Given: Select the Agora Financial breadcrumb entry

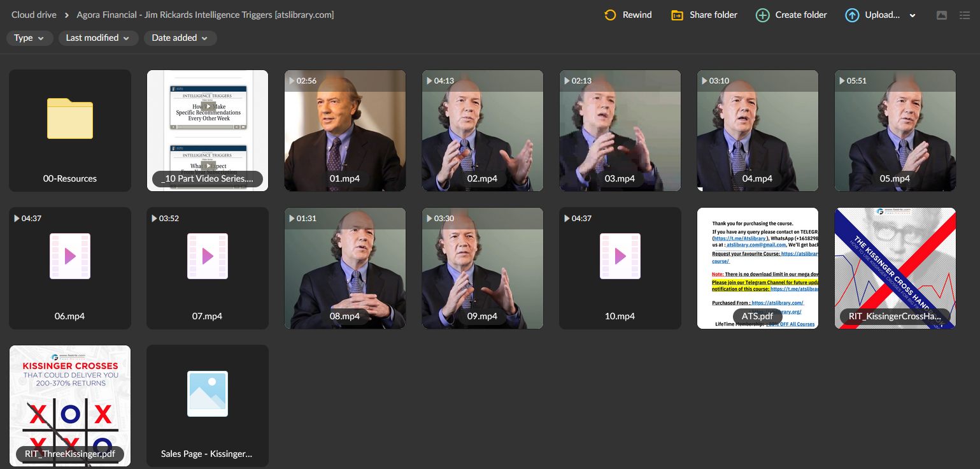Looking at the screenshot, I should point(204,14).
